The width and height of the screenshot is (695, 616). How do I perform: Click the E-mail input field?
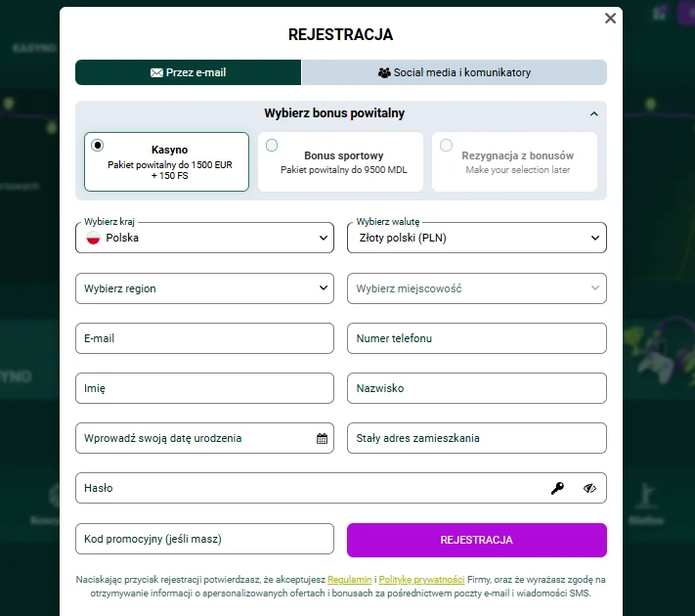coord(204,338)
